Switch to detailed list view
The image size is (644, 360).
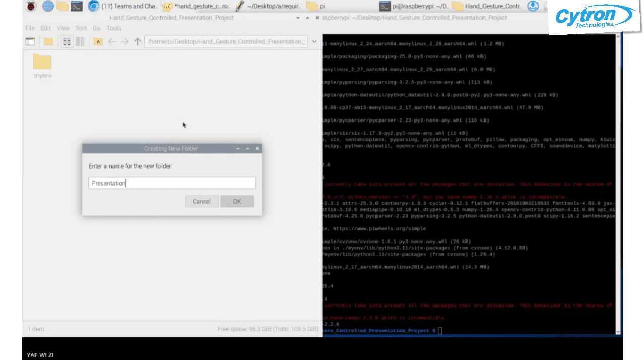click(x=80, y=42)
